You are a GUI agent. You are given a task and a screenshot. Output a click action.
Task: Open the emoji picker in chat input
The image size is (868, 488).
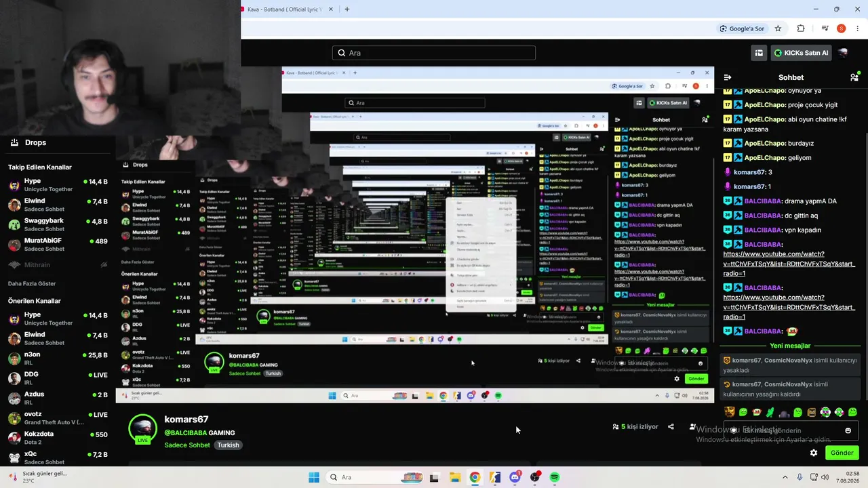[x=848, y=430]
